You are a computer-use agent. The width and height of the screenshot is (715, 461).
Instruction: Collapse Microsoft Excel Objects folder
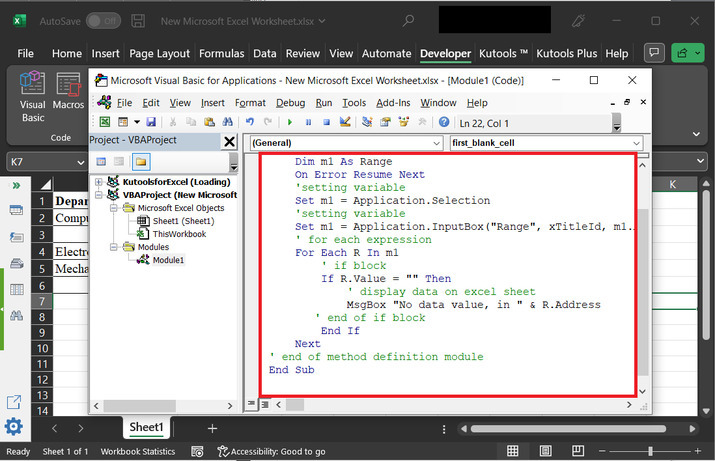pos(113,208)
